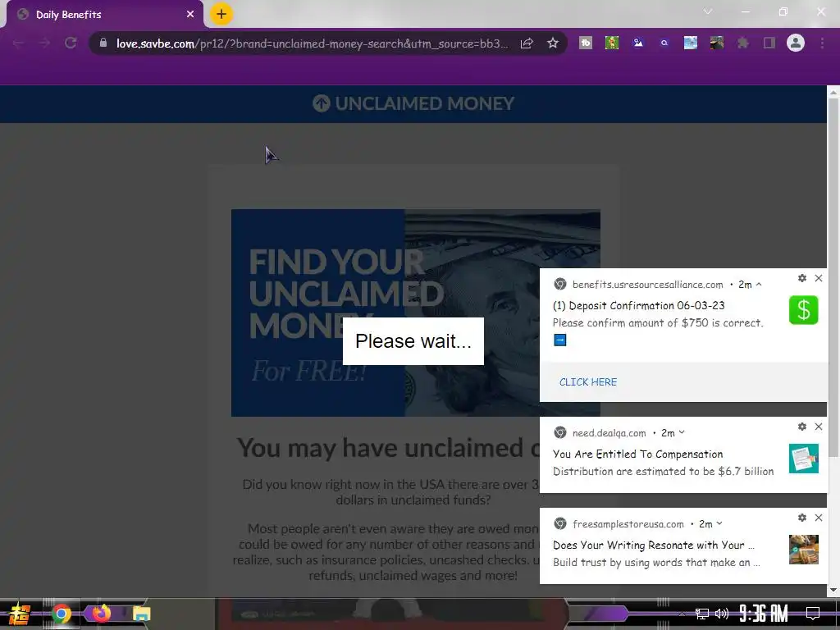This screenshot has width=840, height=630.
Task: Open Google Chrome from the taskbar
Action: (x=61, y=614)
